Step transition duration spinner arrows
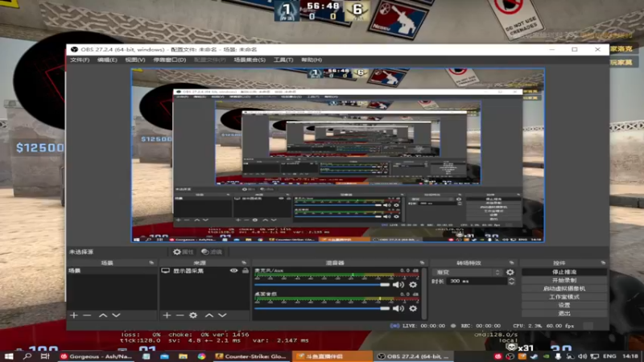 click(511, 281)
